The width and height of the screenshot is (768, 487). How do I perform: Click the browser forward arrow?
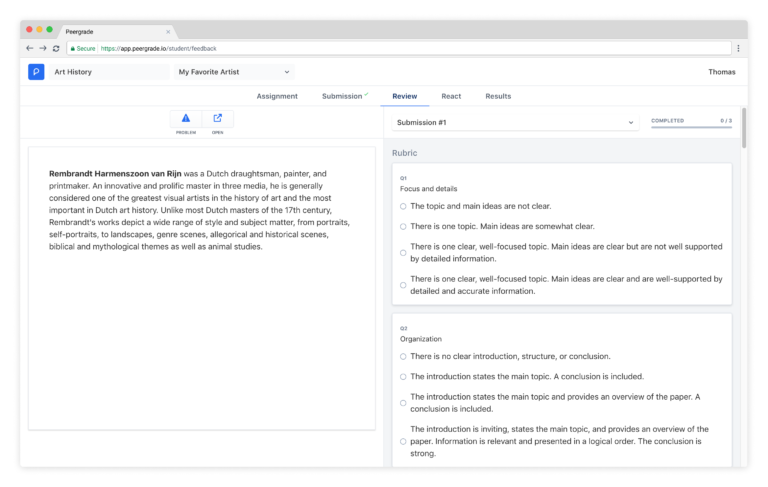point(42,48)
